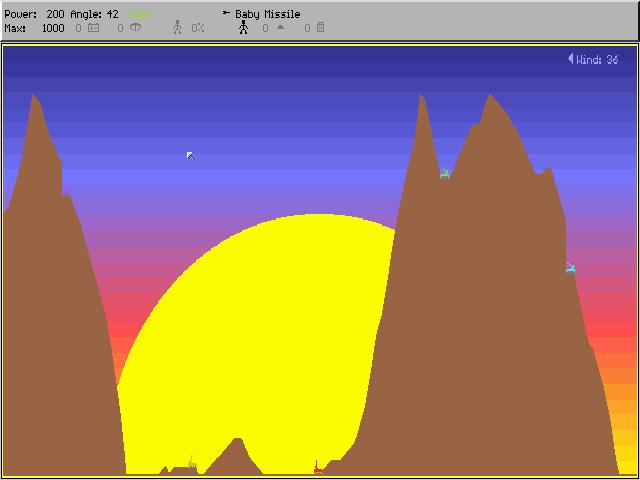The height and width of the screenshot is (480, 640).
Task: Pick the olive tank at bottom left
Action: pyautogui.click(x=191, y=464)
